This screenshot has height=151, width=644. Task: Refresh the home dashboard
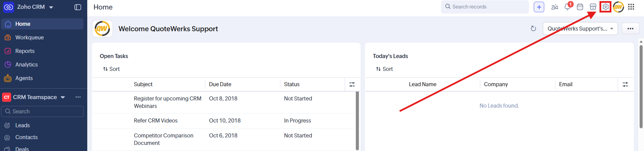point(533,29)
